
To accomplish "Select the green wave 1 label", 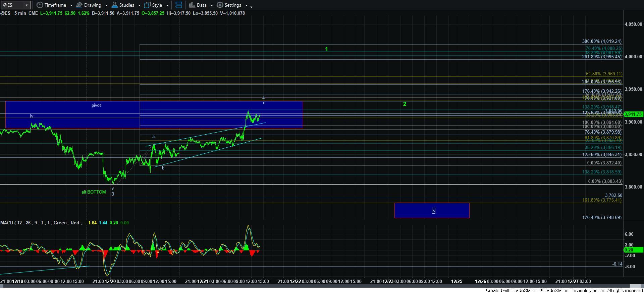I will [326, 49].
